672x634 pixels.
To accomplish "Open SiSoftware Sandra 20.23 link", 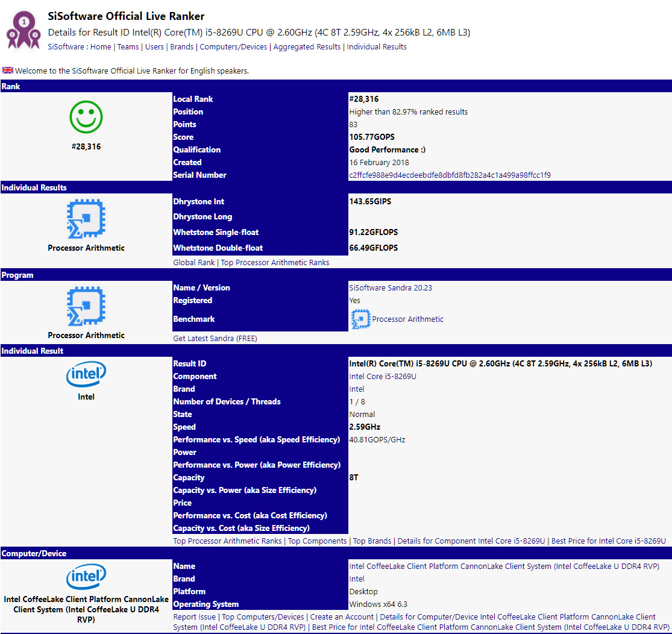I will [x=391, y=287].
